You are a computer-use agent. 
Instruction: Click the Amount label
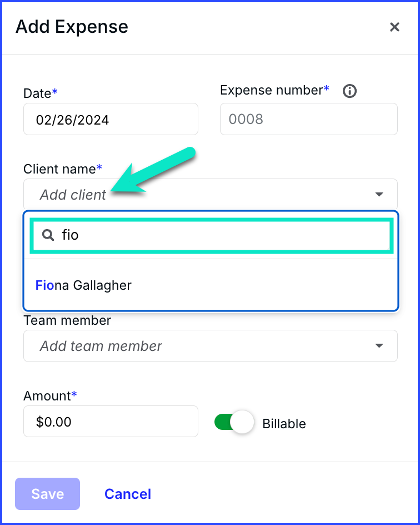pos(50,396)
